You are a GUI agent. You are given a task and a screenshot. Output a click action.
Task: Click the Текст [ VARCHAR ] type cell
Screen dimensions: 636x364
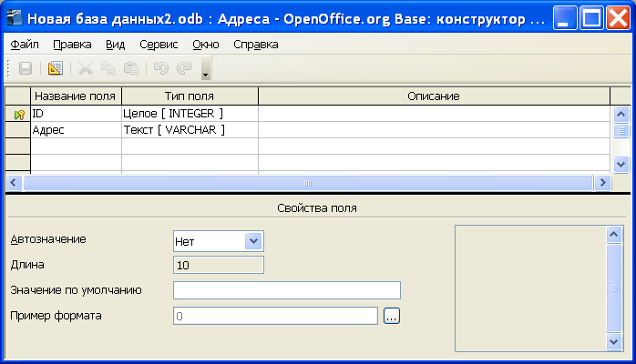coord(190,130)
